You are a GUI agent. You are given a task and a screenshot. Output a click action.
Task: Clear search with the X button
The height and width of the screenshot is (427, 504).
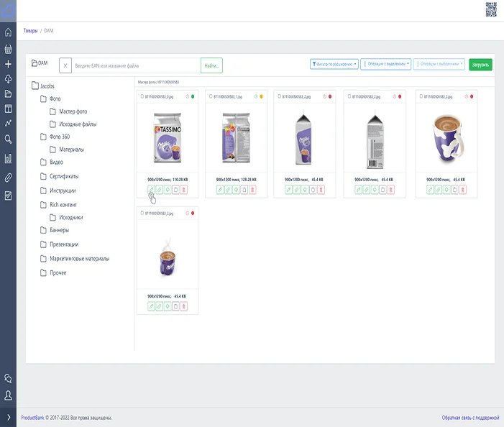65,65
